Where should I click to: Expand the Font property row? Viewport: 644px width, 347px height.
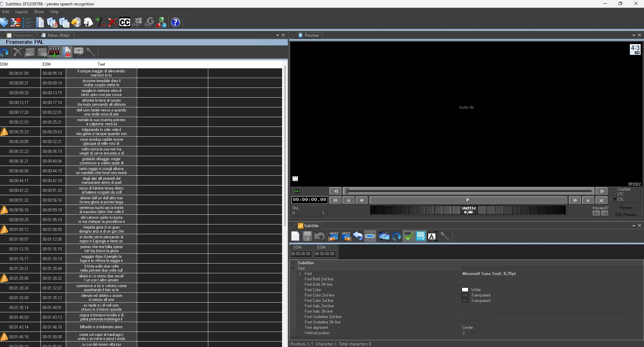pyautogui.click(x=300, y=274)
